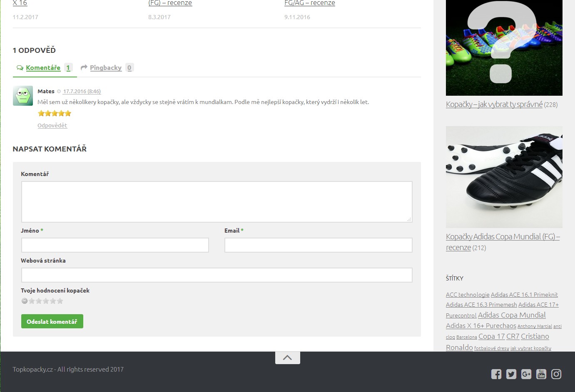Switch to the Pingbacky tab
The image size is (575, 392).
[x=107, y=68]
